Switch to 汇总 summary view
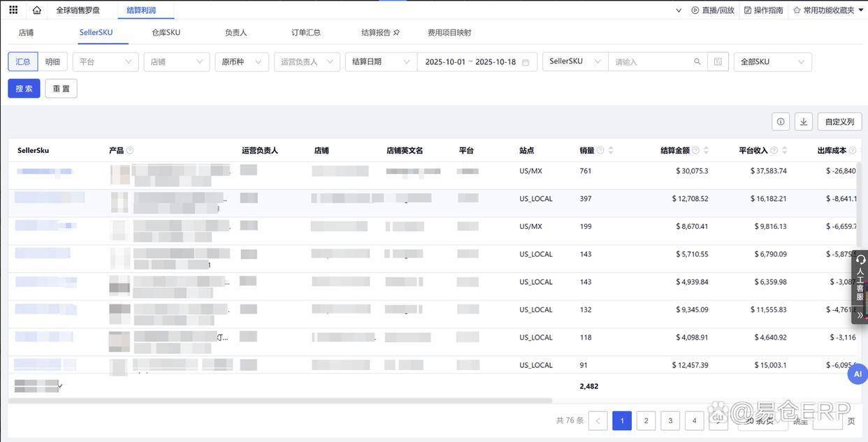This screenshot has width=868, height=442. pyautogui.click(x=23, y=61)
